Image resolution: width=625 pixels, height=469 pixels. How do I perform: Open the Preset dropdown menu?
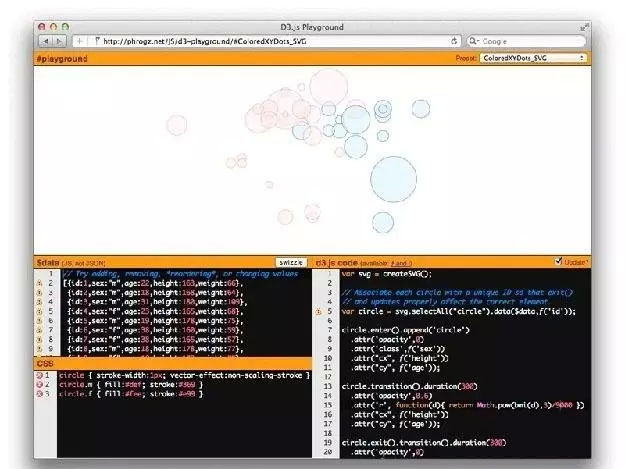534,59
